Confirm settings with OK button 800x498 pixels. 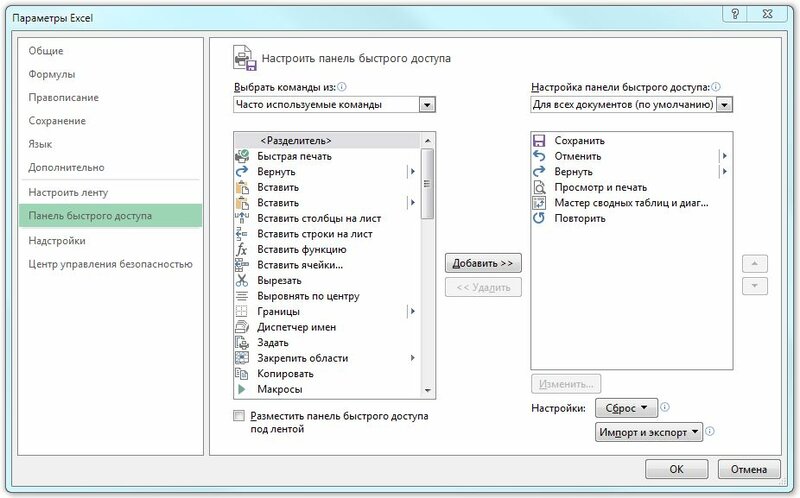point(677,469)
